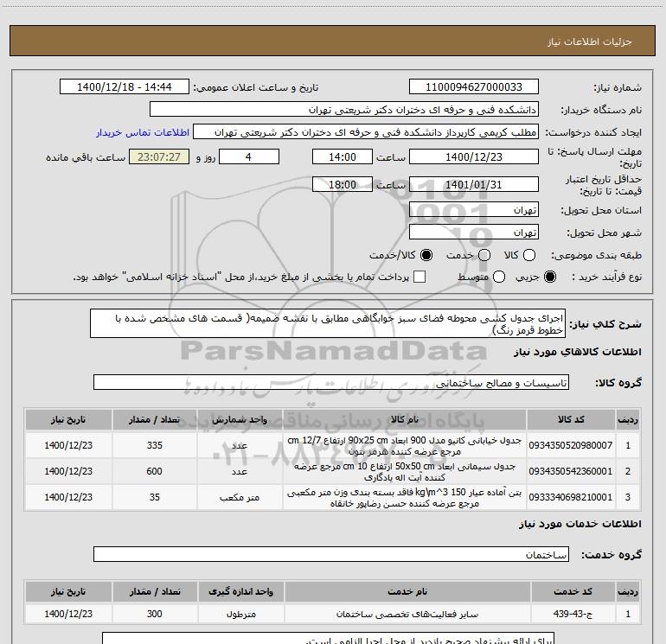The image size is (666, 644).
Task: Click the سایر فعالیت‌های تخصصی ساختمان service name
Action: 407,615
